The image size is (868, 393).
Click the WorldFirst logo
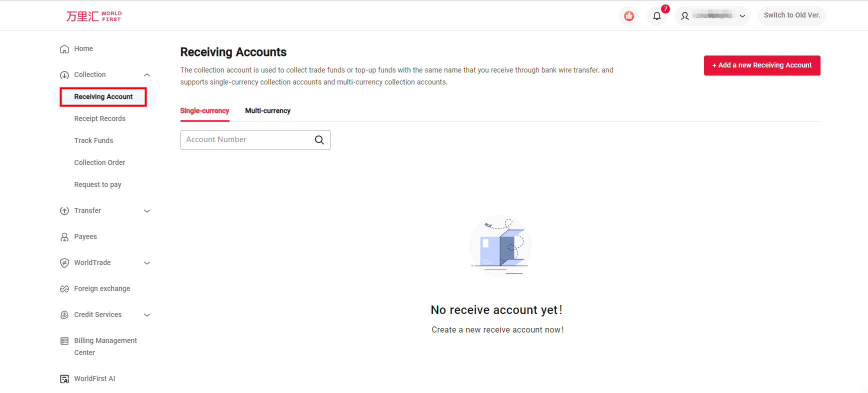93,16
